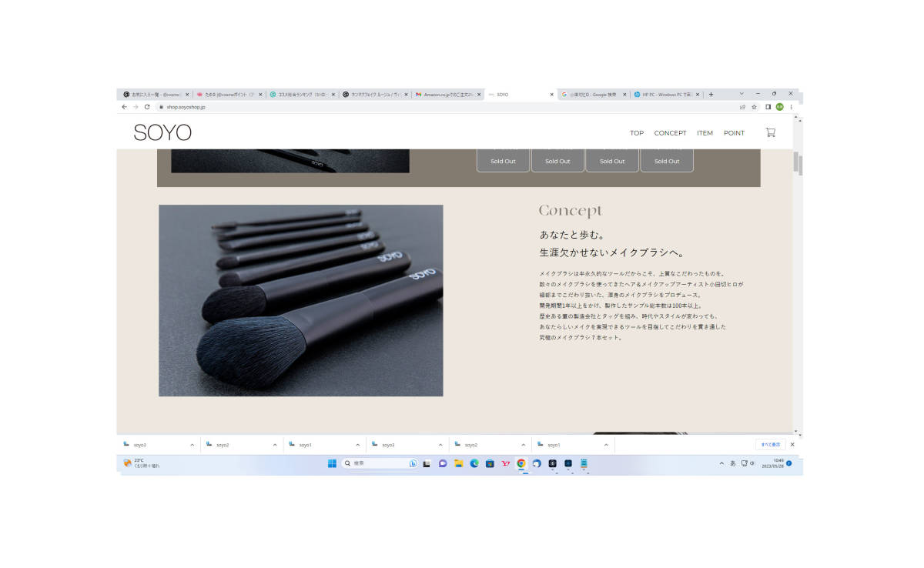Open the Yahoo taskbar icon
This screenshot has height=568, width=924.
tap(505, 463)
